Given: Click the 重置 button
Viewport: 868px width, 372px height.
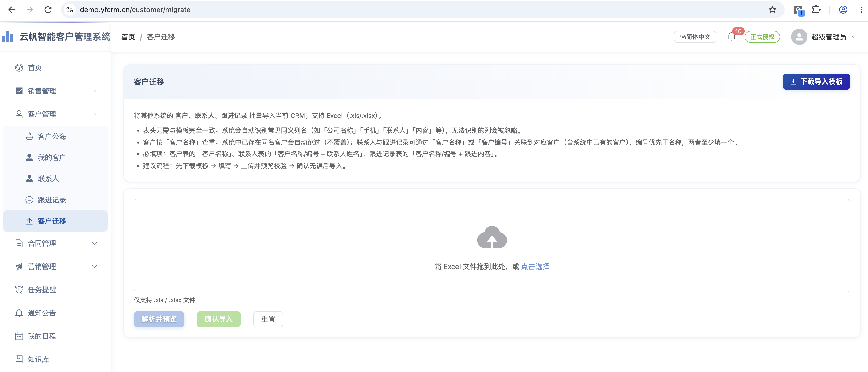Looking at the screenshot, I should (268, 319).
